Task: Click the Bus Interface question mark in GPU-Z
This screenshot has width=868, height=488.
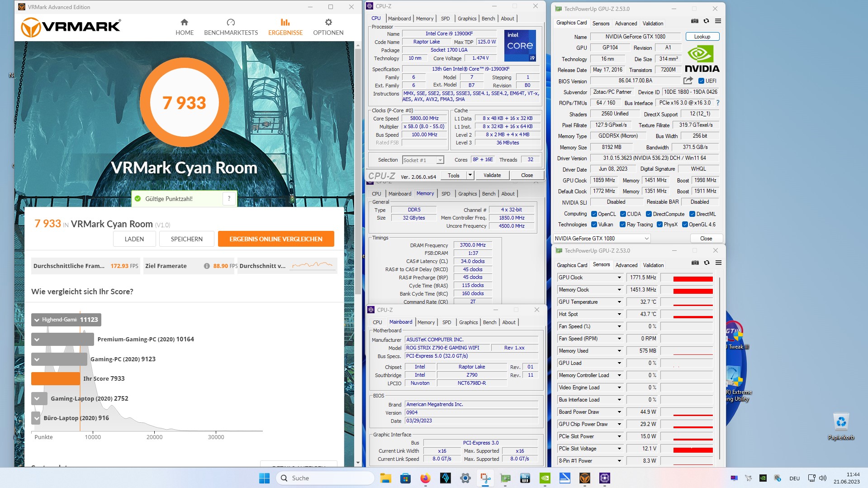Action: [717, 103]
